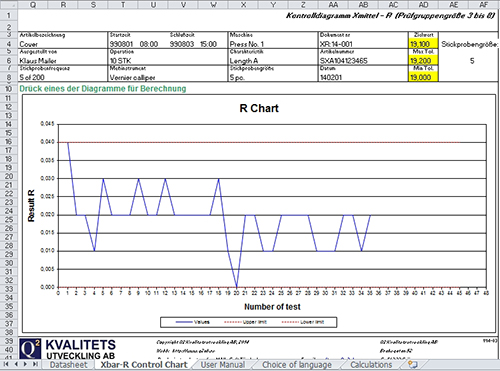Open the Choice of language tab
The width and height of the screenshot is (500, 371).
point(297,365)
